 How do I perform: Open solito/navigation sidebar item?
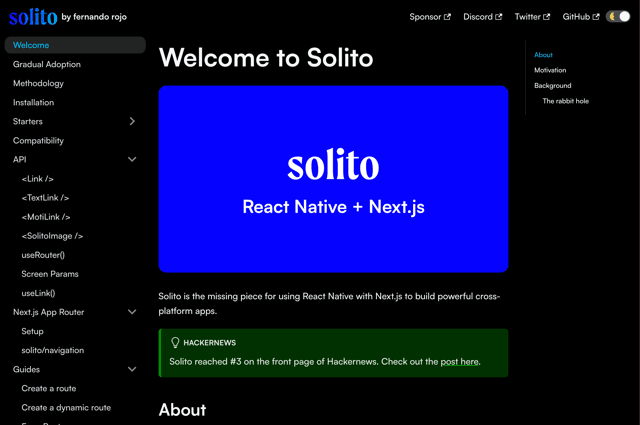pos(53,350)
